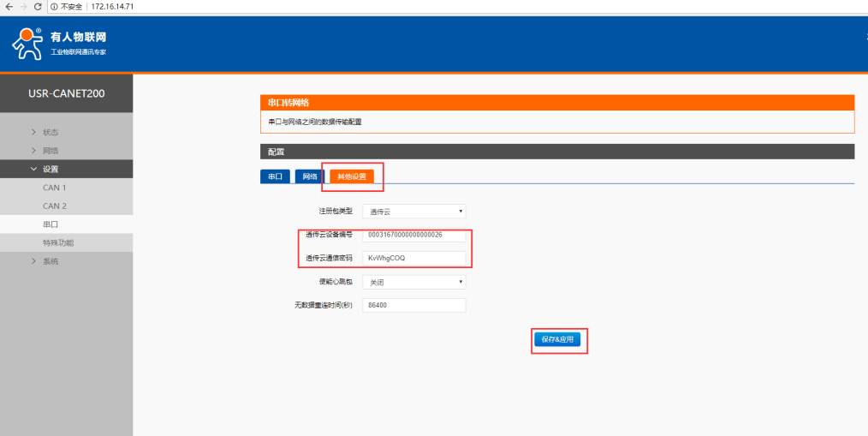Click the 有人物联网 logo

[x=60, y=43]
